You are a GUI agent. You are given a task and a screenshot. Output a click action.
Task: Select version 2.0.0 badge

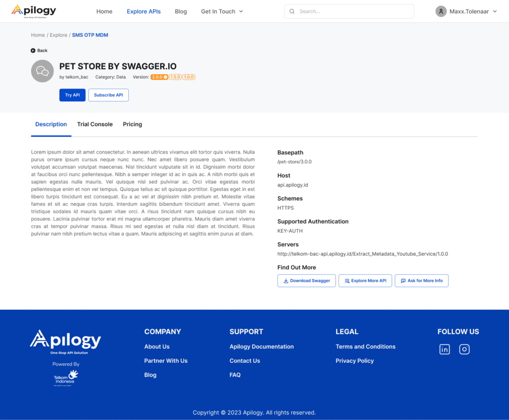(x=159, y=77)
